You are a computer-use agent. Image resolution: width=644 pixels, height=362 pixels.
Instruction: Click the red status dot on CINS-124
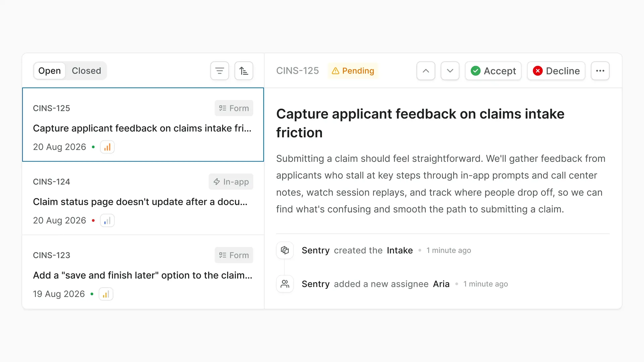point(93,220)
